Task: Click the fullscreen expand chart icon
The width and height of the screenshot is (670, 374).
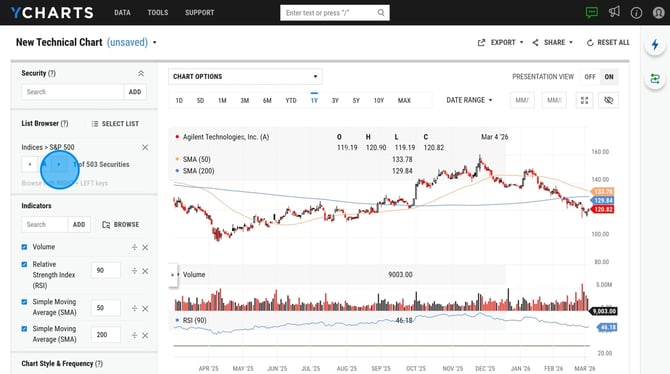Action: [x=584, y=100]
